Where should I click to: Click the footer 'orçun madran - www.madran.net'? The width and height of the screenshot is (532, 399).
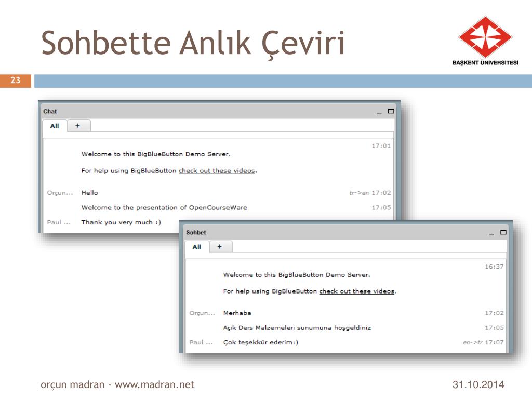(x=117, y=385)
